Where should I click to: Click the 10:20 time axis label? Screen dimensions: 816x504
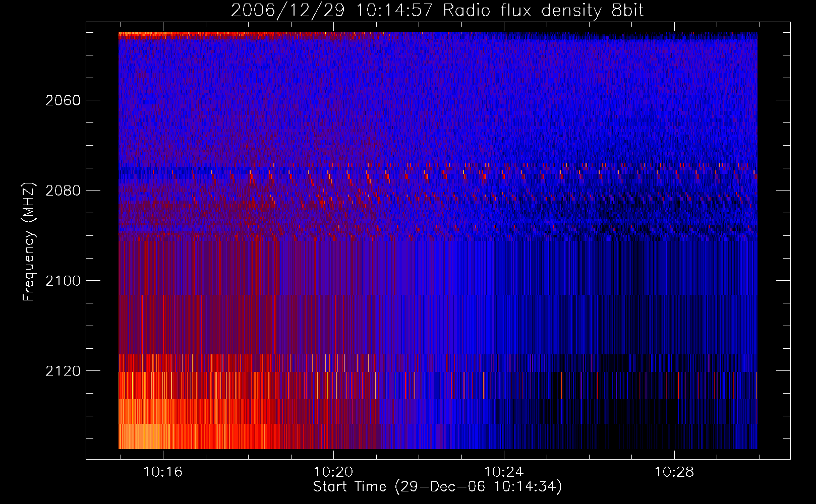pos(333,472)
